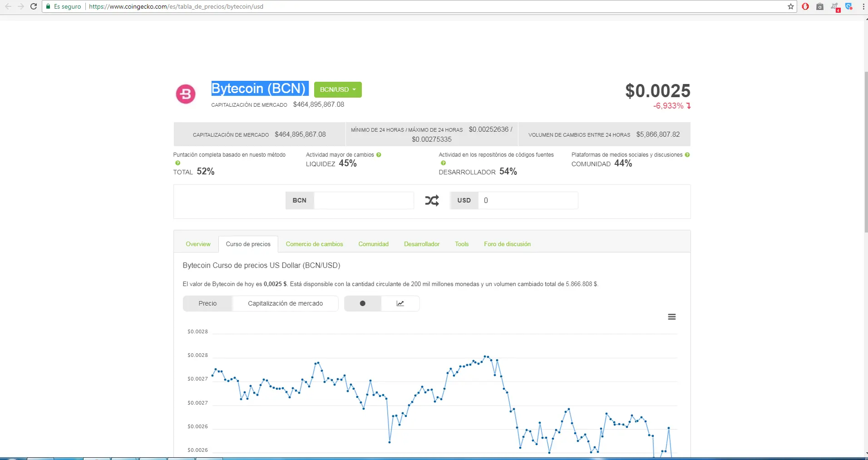Open the chart export hamburger menu

[x=672, y=317]
